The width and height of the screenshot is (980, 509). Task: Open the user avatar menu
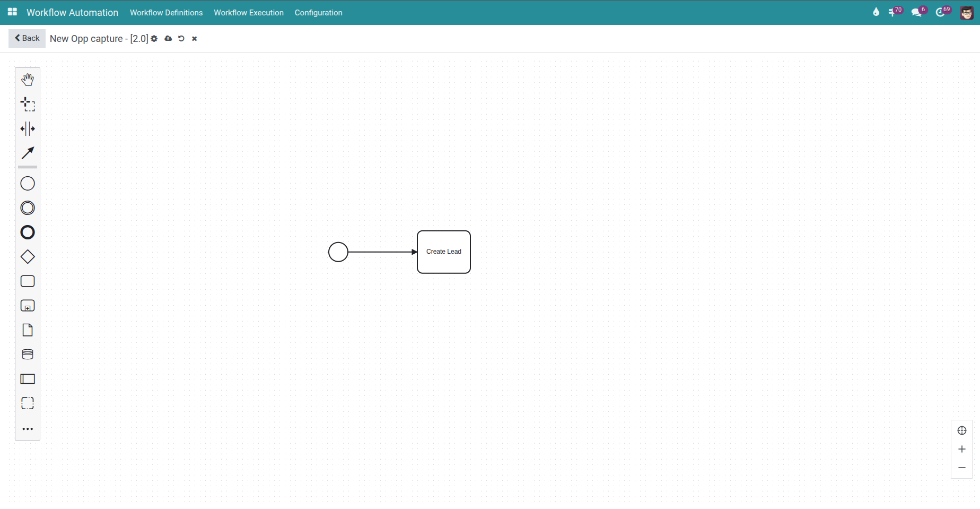point(966,12)
